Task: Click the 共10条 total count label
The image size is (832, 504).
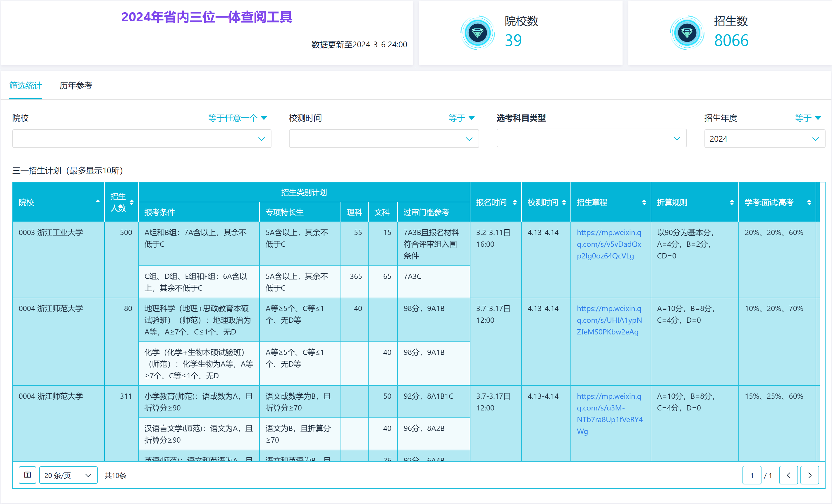Action: (x=116, y=475)
